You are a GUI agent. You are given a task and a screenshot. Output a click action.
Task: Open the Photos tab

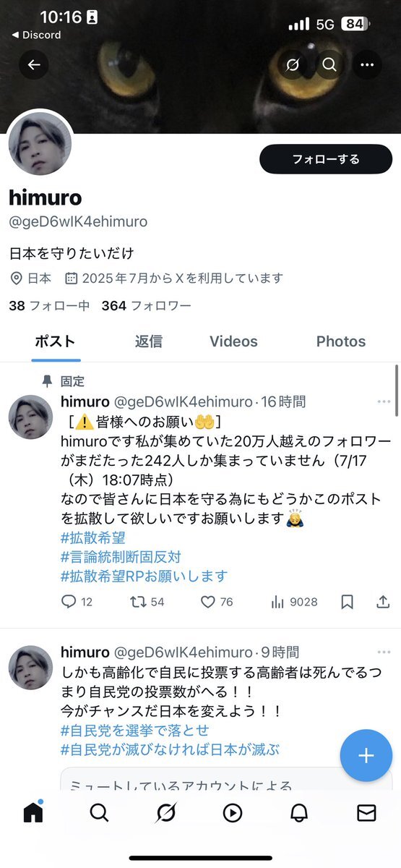click(341, 341)
